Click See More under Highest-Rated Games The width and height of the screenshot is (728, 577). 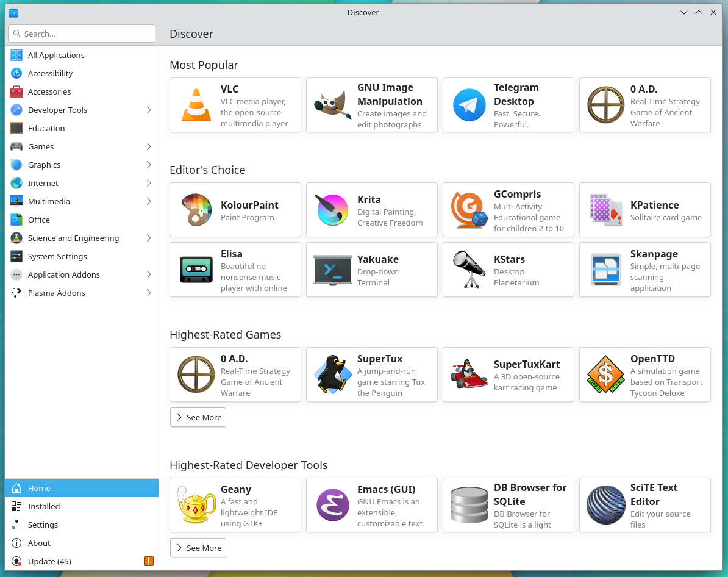pyautogui.click(x=198, y=417)
